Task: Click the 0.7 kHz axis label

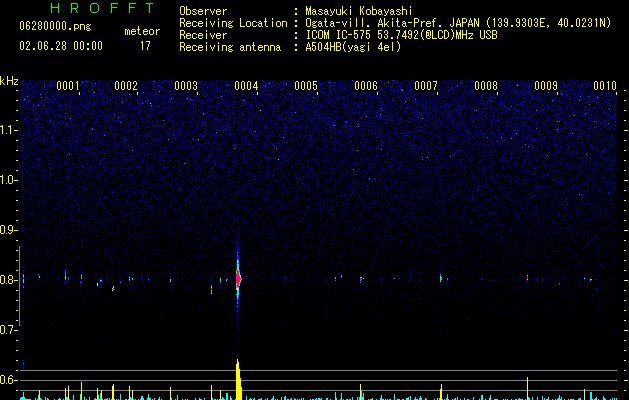Action: tap(8, 330)
